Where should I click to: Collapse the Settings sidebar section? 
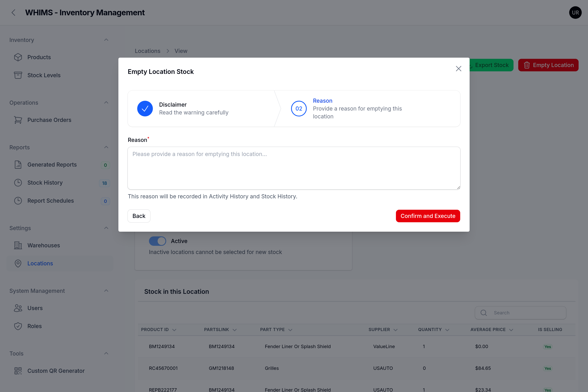[106, 228]
